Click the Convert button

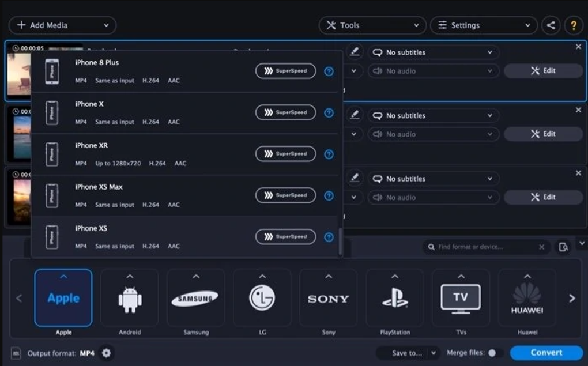545,352
